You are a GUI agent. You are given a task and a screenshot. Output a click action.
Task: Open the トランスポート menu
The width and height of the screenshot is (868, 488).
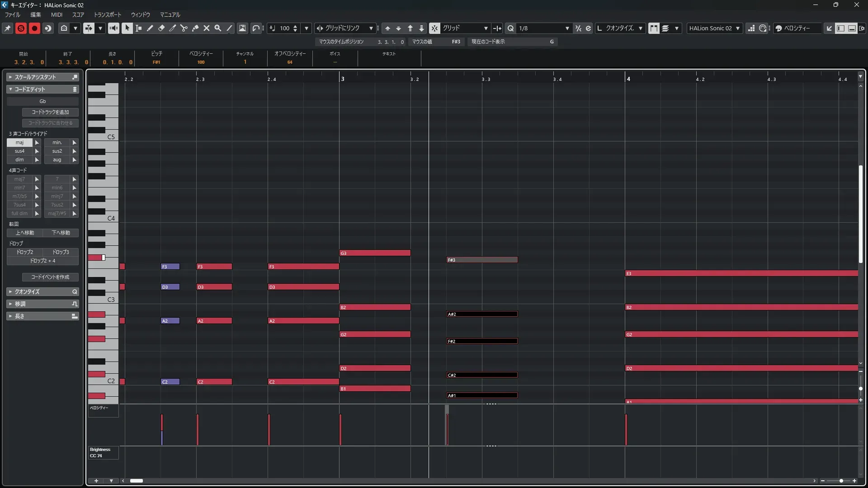[108, 14]
